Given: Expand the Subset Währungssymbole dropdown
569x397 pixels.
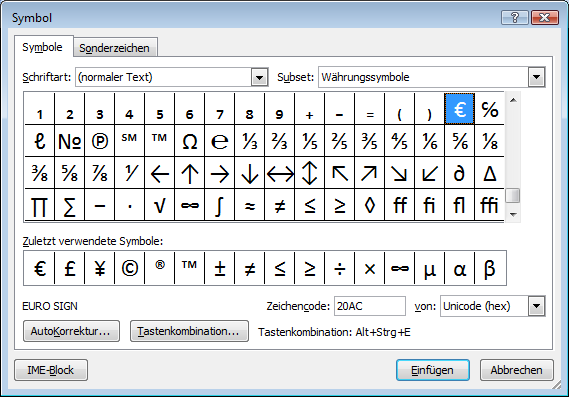Looking at the screenshot, I should pyautogui.click(x=536, y=77).
